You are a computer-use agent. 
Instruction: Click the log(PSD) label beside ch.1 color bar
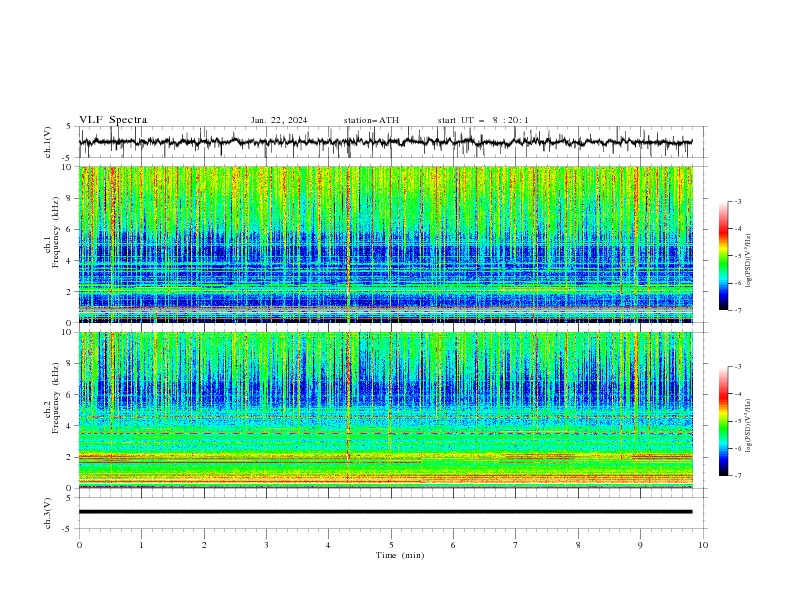point(749,260)
